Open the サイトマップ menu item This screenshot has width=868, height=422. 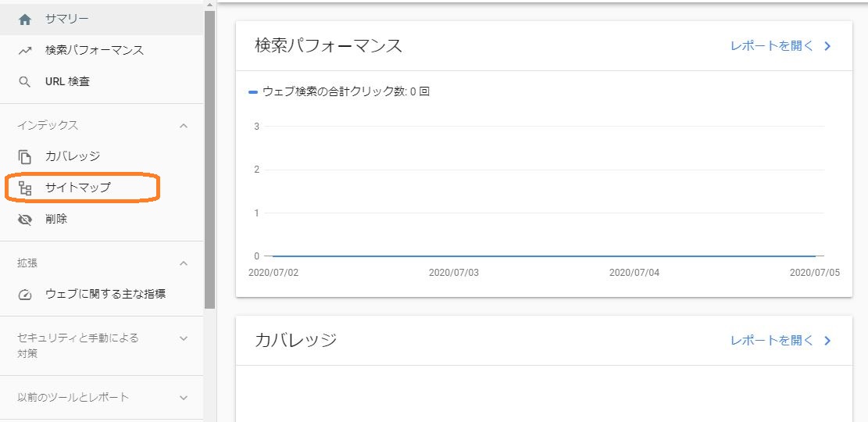(x=102, y=188)
